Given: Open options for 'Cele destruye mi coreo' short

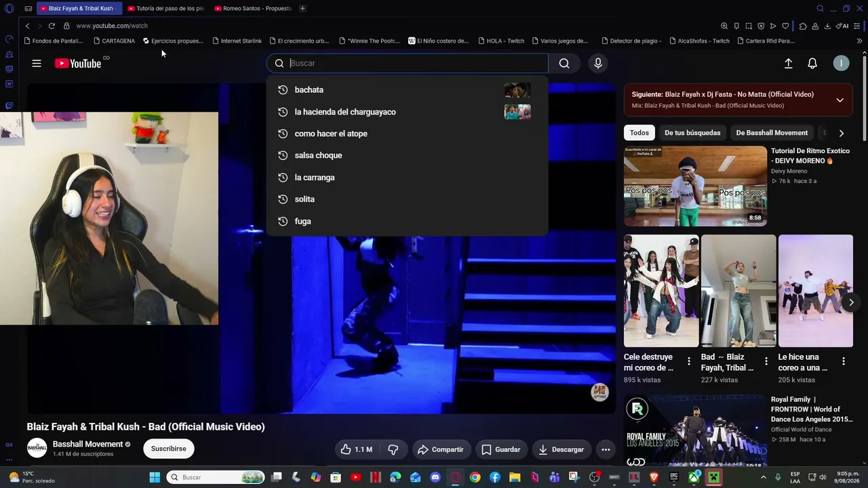Looking at the screenshot, I should (x=689, y=361).
